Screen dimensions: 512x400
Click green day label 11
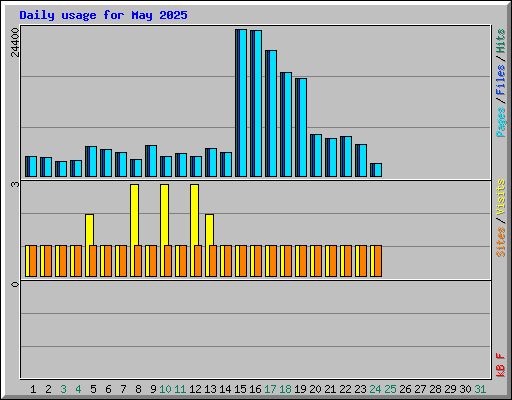(180, 389)
